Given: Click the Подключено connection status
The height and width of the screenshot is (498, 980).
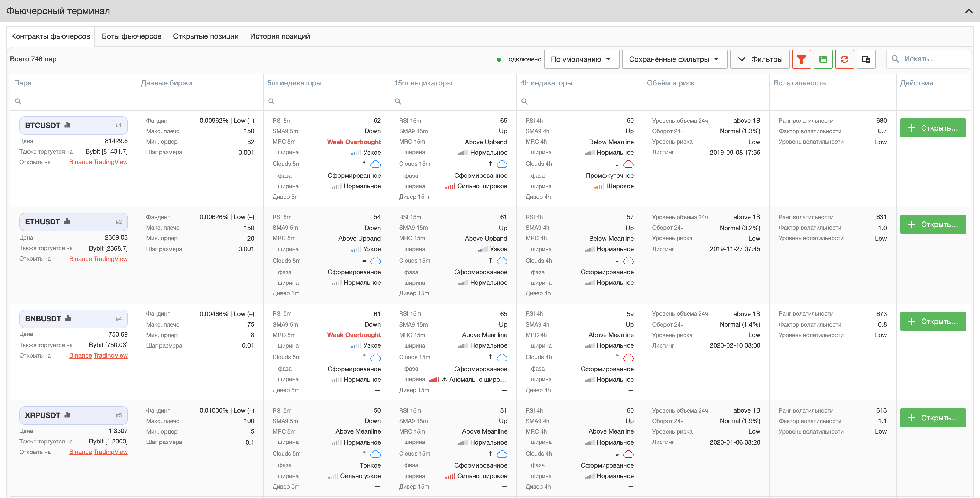Looking at the screenshot, I should point(519,59).
